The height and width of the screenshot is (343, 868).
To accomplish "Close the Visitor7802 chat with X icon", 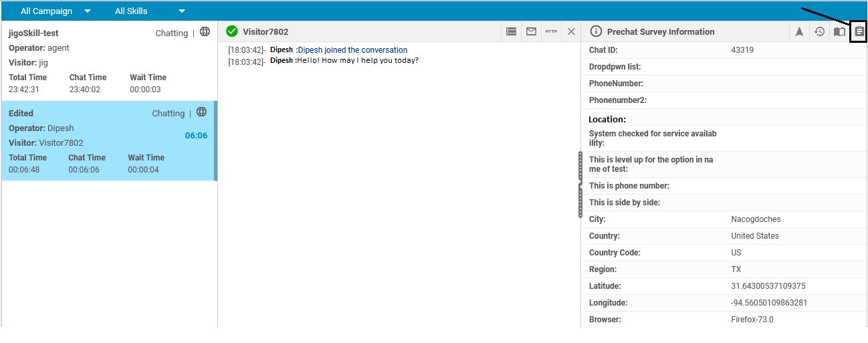I will (x=571, y=31).
